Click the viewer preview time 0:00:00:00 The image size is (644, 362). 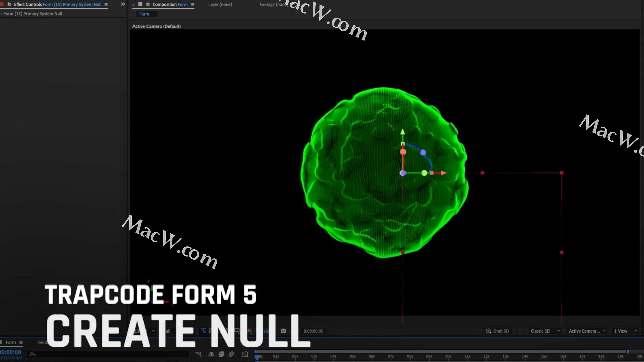(x=313, y=331)
